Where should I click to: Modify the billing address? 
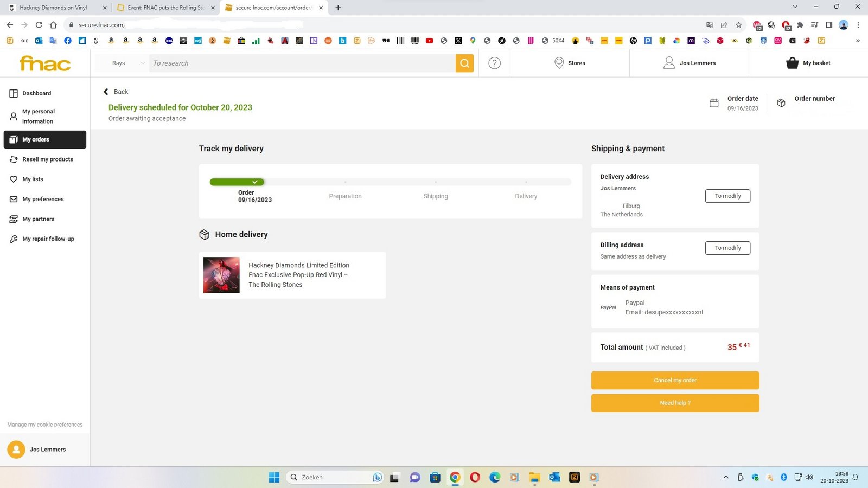727,248
